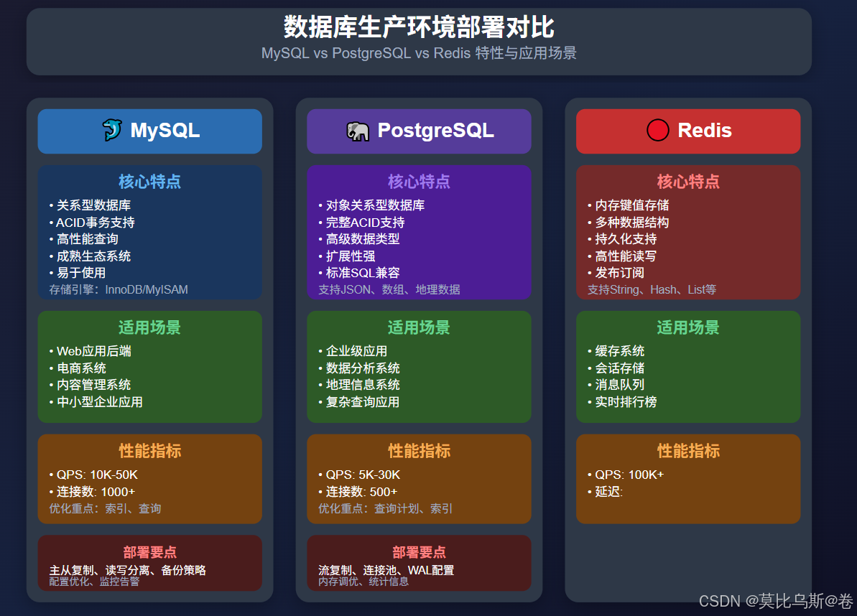Click 电商系统 bullet item
Viewport: 857px width, 616px height.
pos(78,368)
